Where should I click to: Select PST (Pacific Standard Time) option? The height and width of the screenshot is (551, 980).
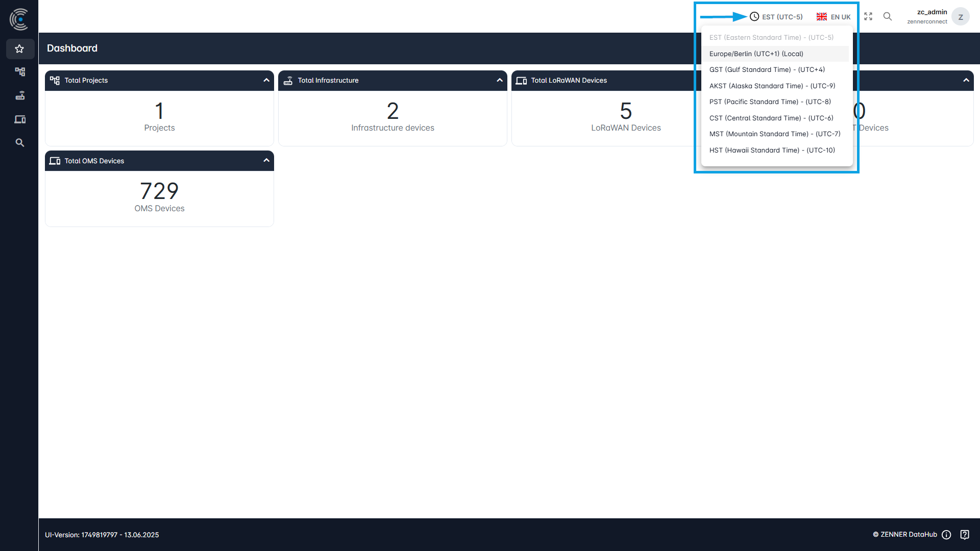(x=770, y=102)
